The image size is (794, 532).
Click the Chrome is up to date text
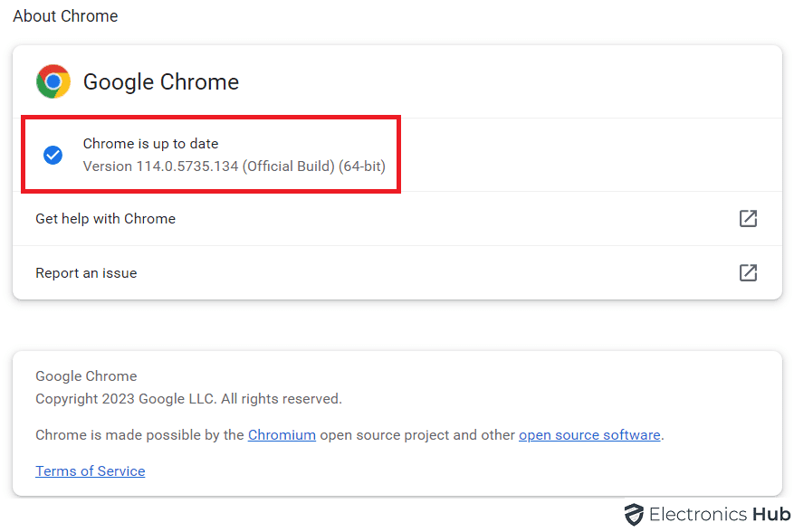pyautogui.click(x=150, y=143)
